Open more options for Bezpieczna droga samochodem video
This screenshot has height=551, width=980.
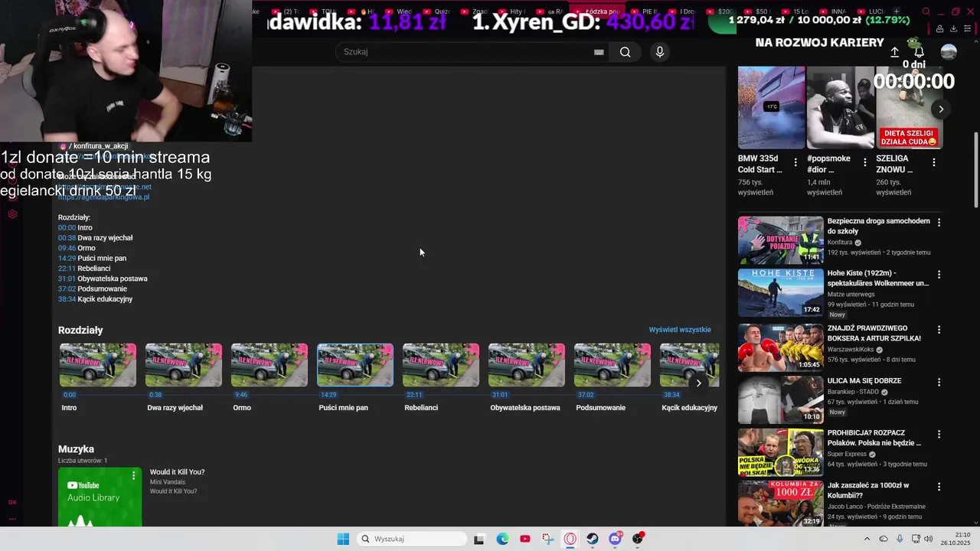coord(939,222)
